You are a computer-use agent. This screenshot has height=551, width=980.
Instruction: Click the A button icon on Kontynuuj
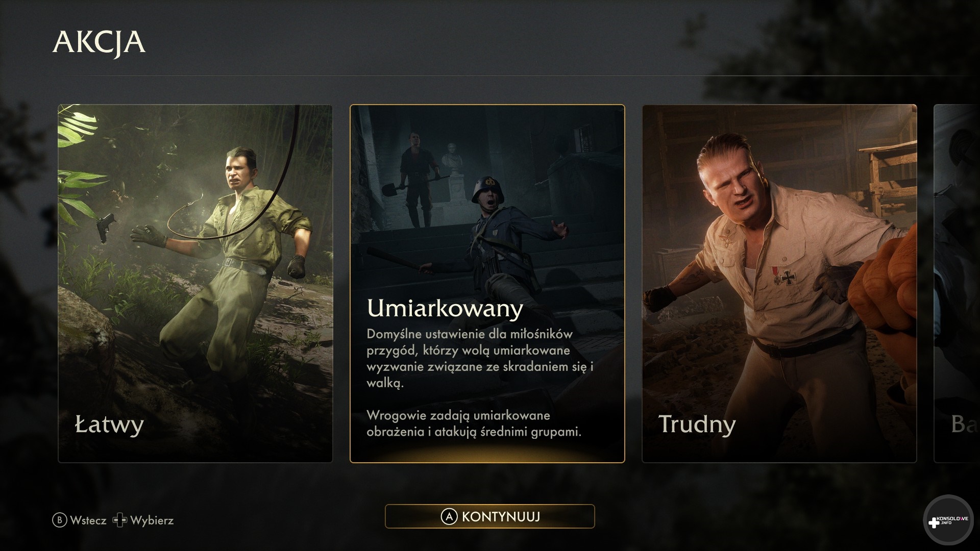449,517
